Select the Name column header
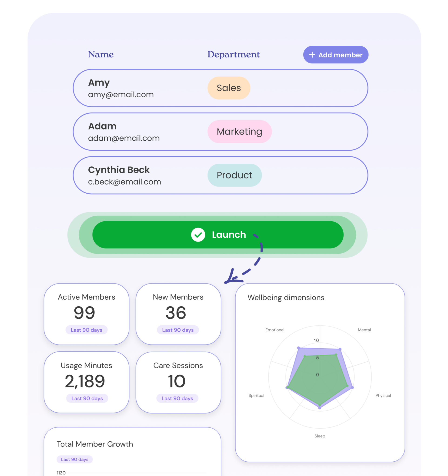 coord(101,54)
